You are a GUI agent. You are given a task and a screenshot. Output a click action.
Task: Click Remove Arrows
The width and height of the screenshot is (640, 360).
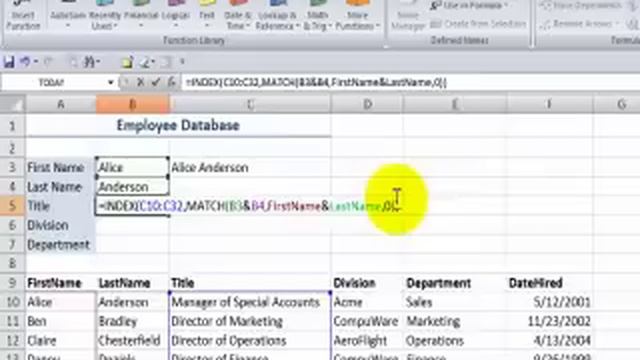(580, 24)
